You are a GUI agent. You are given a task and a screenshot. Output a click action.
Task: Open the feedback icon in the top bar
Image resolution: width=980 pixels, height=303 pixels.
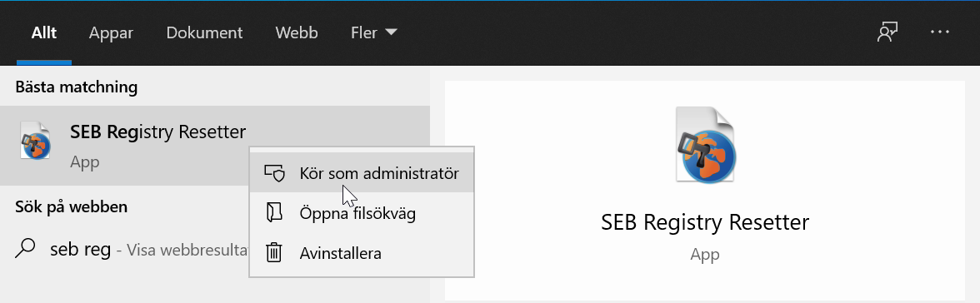pyautogui.click(x=887, y=32)
